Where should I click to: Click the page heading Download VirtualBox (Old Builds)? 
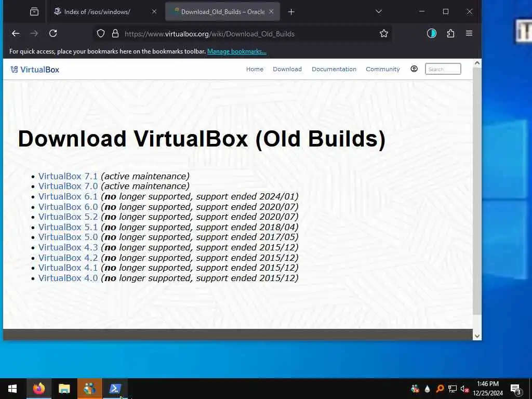point(202,139)
